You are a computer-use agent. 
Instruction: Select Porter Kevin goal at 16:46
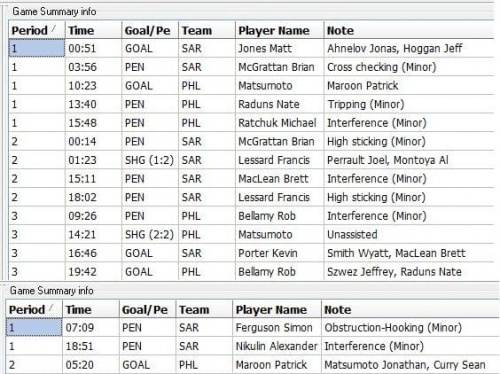(251, 253)
